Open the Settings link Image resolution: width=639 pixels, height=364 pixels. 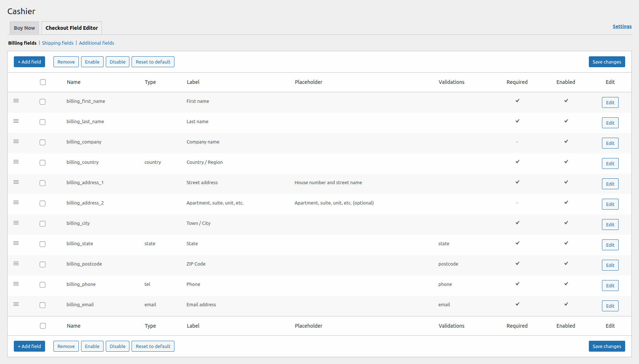[x=622, y=26]
